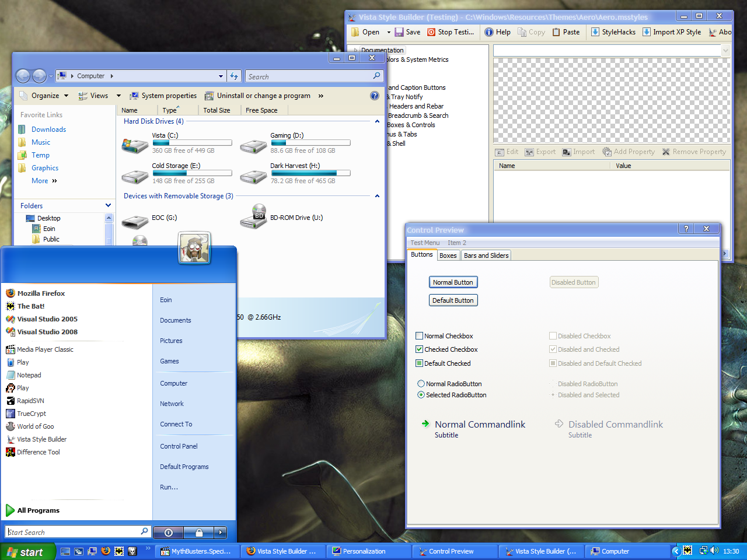The width and height of the screenshot is (747, 560).
Task: Click Uninstall or change a program
Action: coord(257,96)
